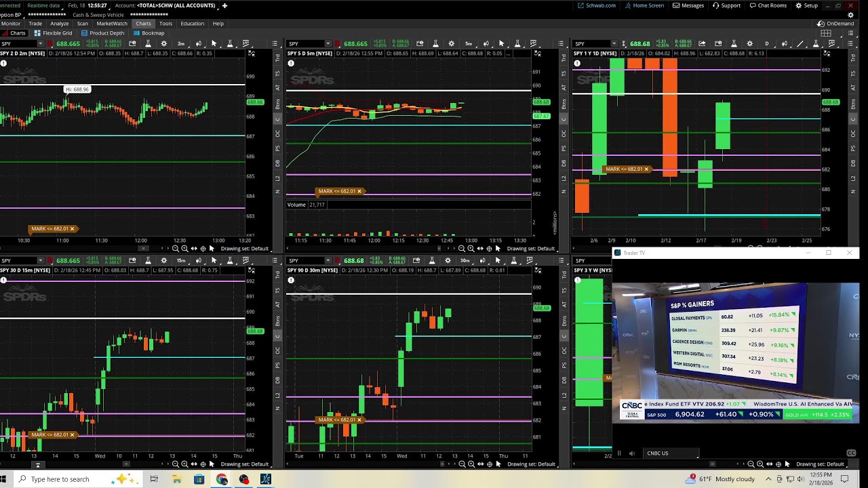Zoom out on the 2m chart

[x=176, y=249]
